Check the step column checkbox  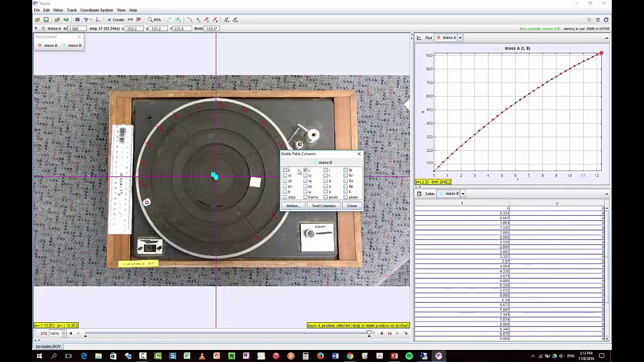[285, 197]
